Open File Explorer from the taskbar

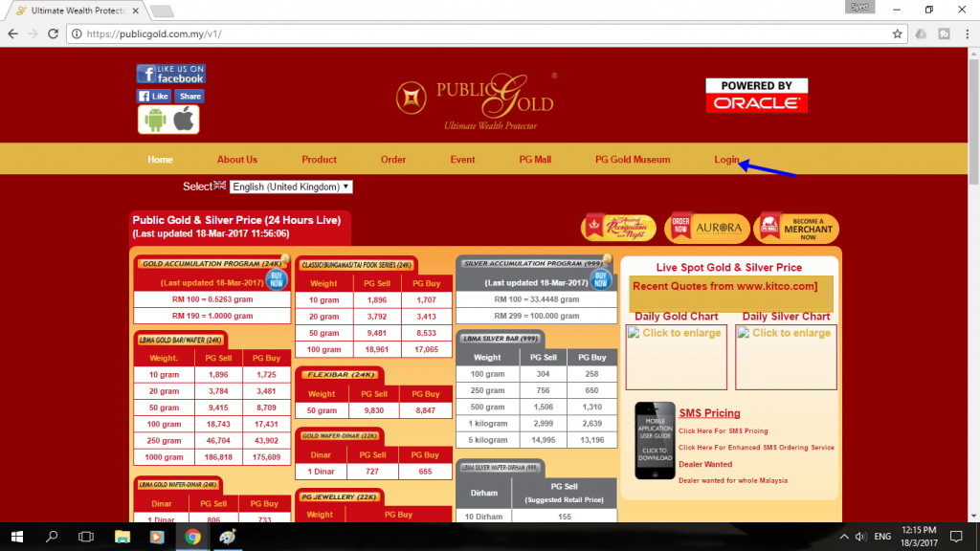point(122,537)
